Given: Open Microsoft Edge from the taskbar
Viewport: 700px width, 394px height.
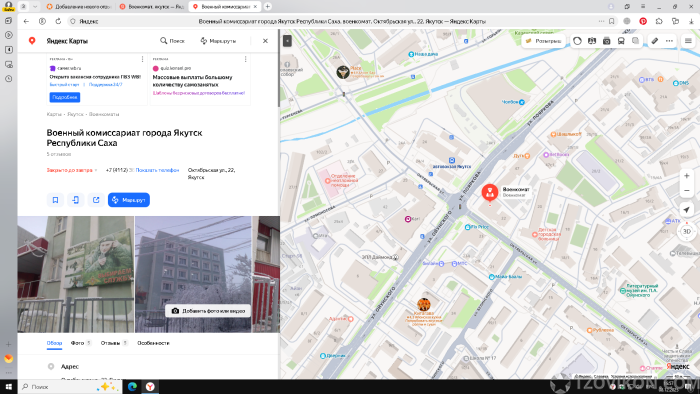Looking at the screenshot, I should 132,387.
